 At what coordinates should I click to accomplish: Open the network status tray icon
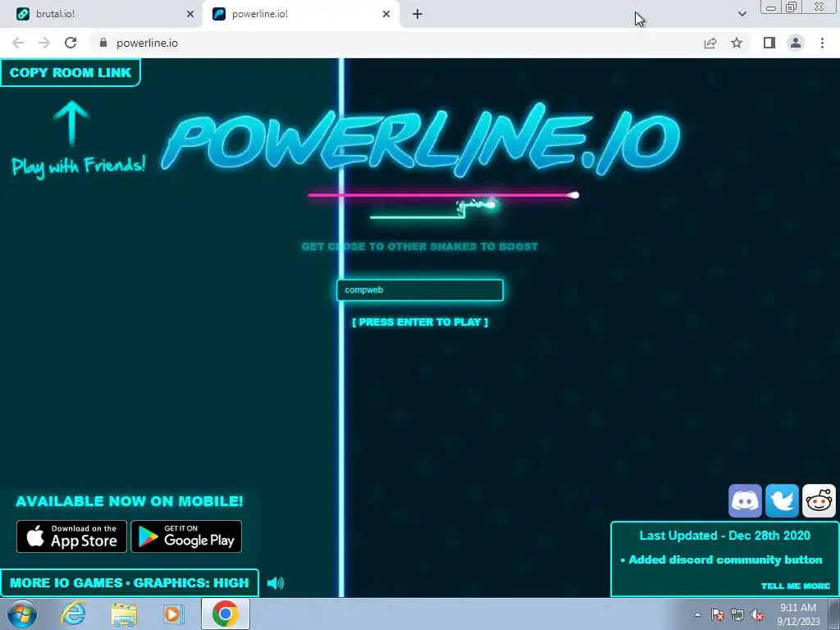(737, 614)
